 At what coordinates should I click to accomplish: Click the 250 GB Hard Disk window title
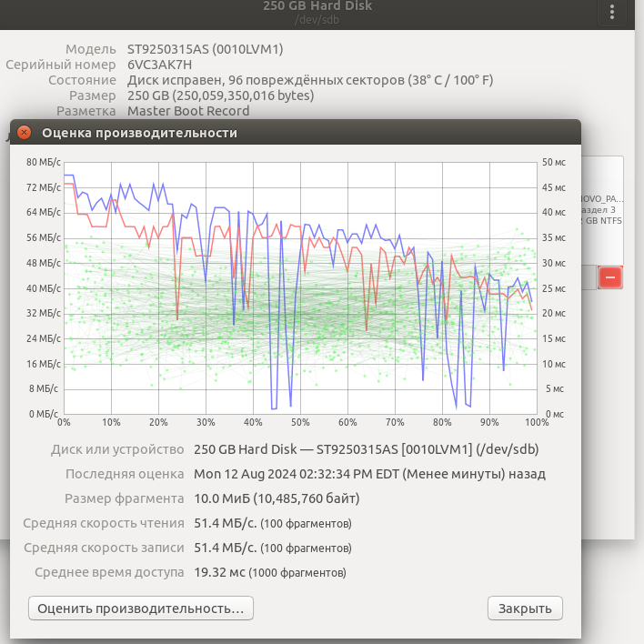click(317, 6)
